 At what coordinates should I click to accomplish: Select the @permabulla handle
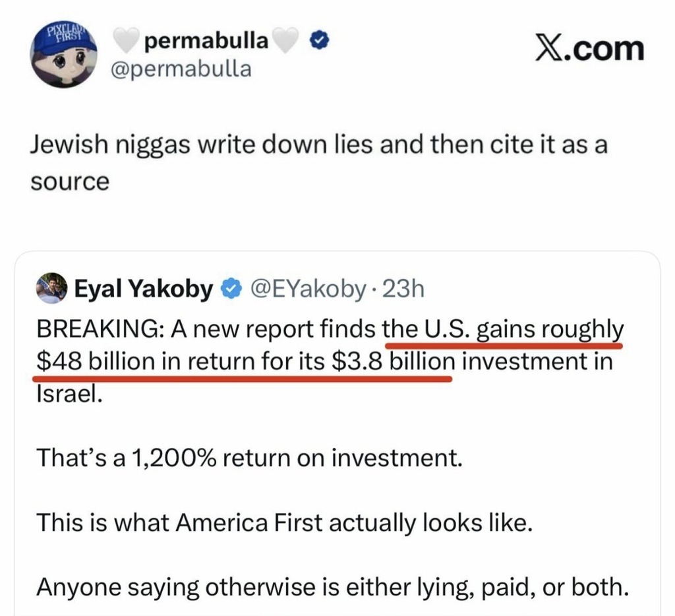tap(184, 69)
